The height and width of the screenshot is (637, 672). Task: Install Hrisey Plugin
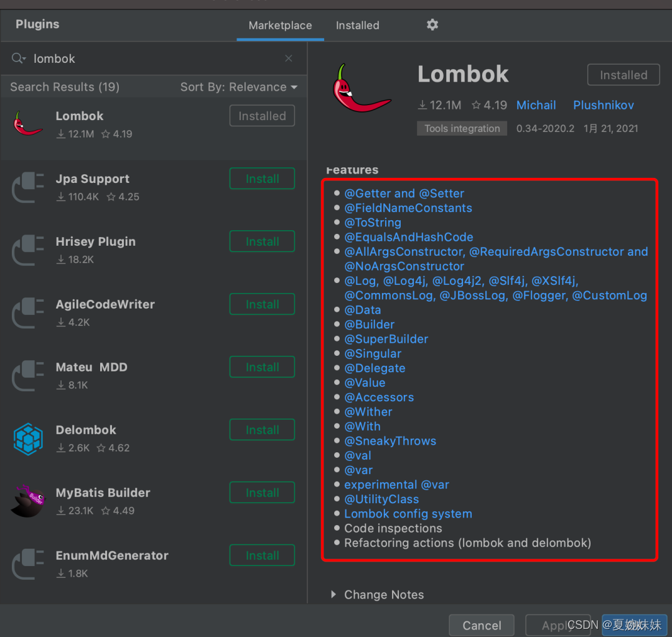pyautogui.click(x=263, y=241)
